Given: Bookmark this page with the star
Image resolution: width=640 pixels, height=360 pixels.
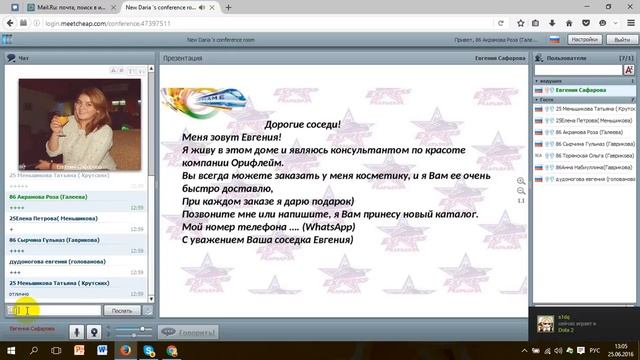Looking at the screenshot, I should point(520,23).
